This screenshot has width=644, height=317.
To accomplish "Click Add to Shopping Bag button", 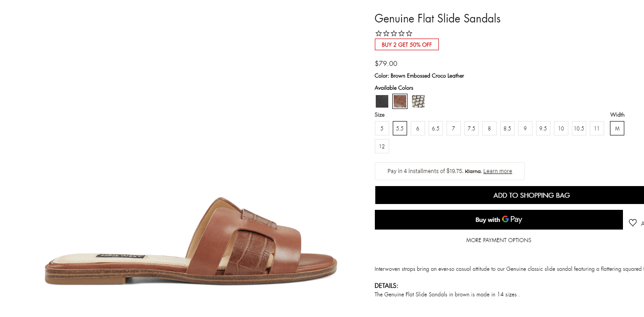I will (509, 195).
